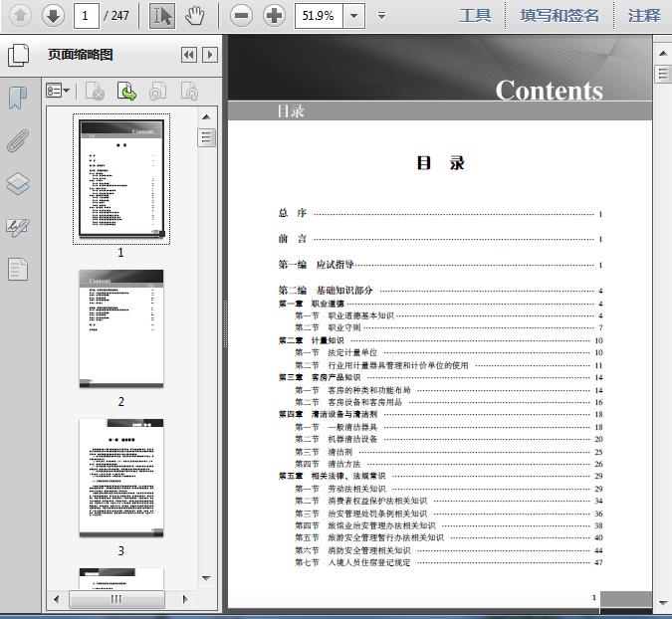The width and height of the screenshot is (672, 619).
Task: Go to previous page with up arrow
Action: click(x=20, y=16)
